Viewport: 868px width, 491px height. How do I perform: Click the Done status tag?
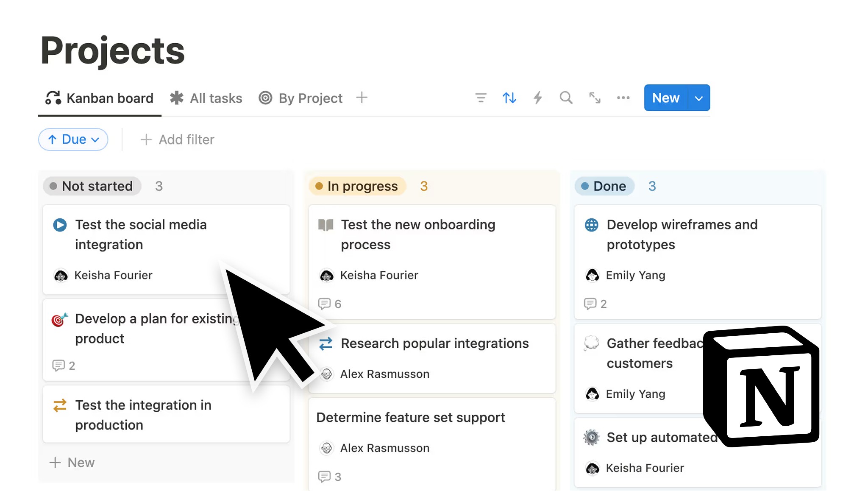click(604, 186)
